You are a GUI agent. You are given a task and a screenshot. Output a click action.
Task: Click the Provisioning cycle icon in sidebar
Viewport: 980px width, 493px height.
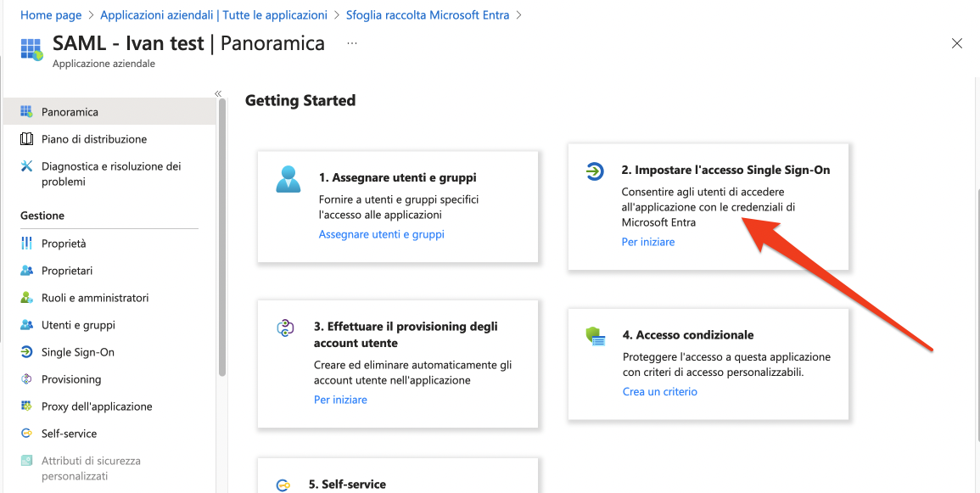pos(26,379)
